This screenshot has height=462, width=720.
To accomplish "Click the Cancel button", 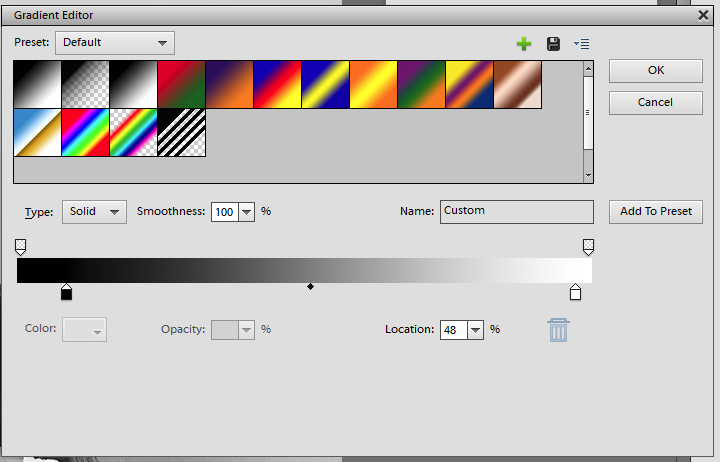I will click(656, 102).
